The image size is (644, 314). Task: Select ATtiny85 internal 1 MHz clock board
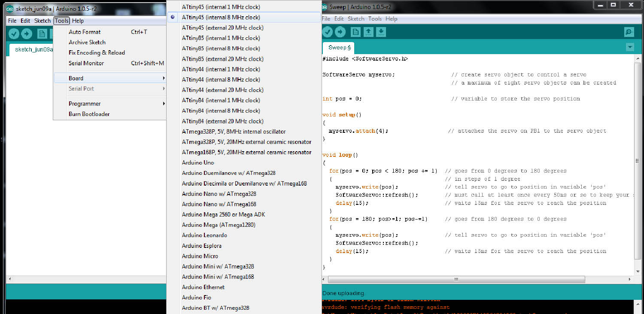(244, 38)
